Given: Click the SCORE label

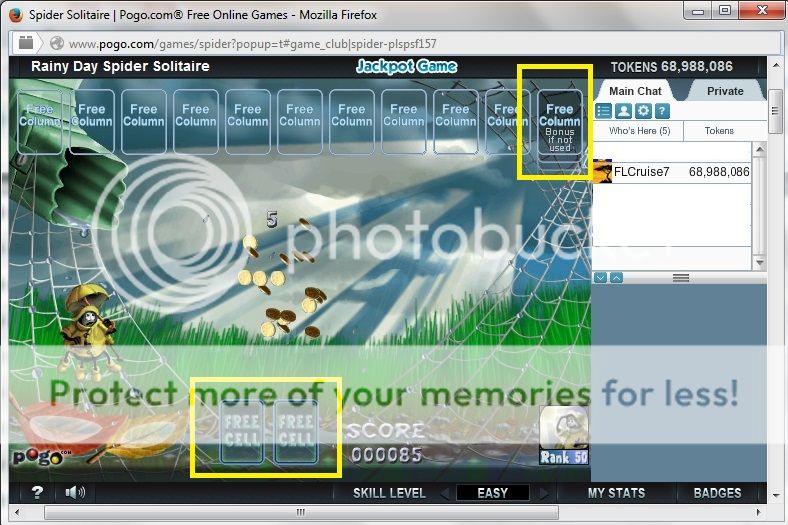Looking at the screenshot, I should [385, 431].
